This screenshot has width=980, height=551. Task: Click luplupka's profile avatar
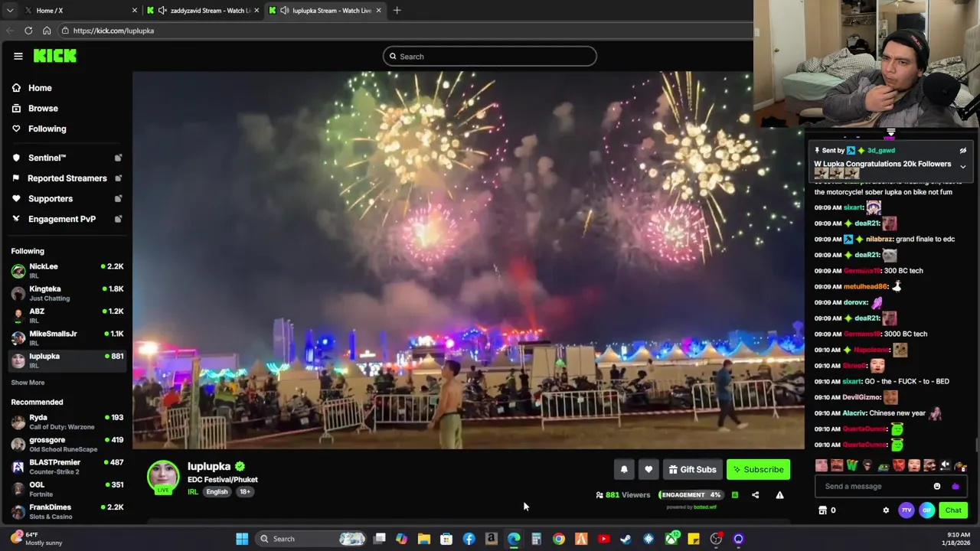tap(163, 477)
